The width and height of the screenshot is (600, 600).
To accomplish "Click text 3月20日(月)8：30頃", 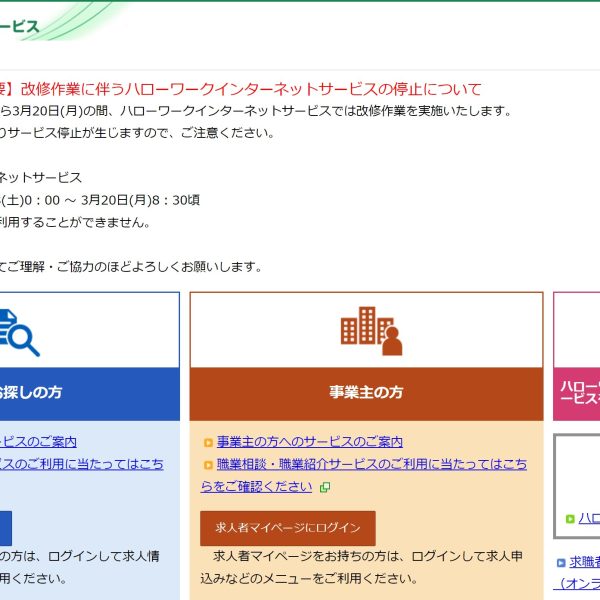I will pyautogui.click(x=140, y=200).
